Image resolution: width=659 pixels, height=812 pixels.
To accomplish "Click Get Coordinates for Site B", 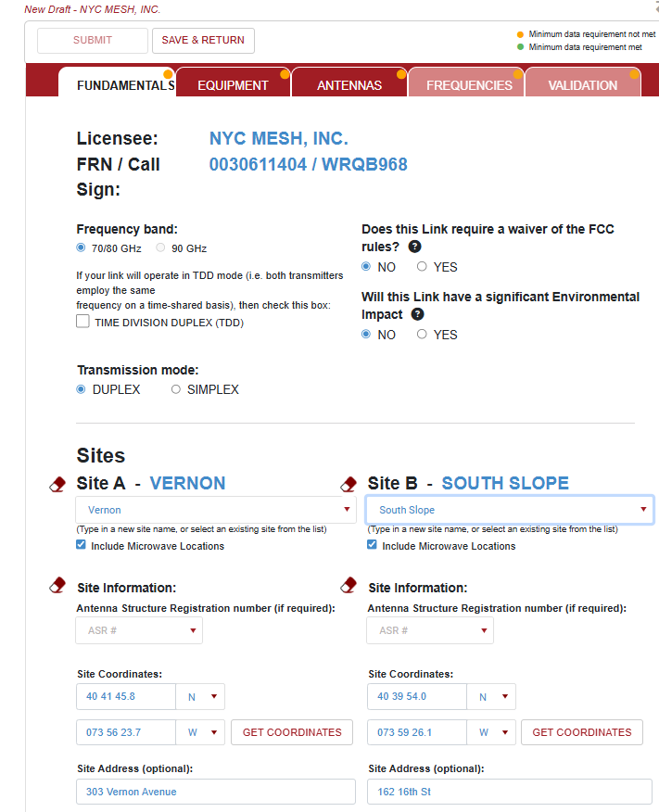I will coord(581,732).
